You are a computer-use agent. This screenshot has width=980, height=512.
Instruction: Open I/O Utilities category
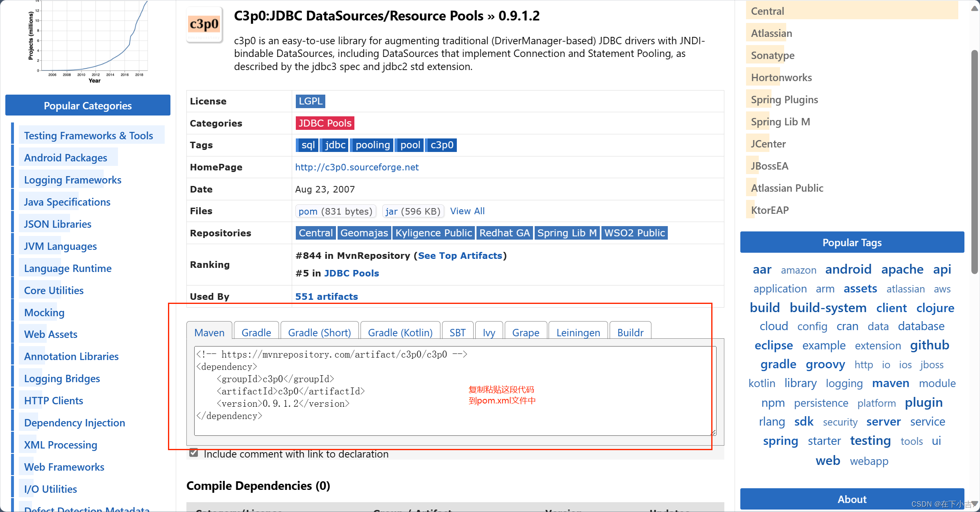pos(50,489)
